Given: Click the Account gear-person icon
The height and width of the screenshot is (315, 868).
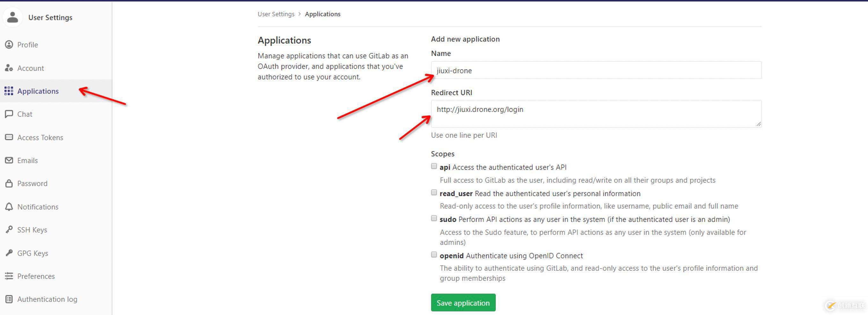Looking at the screenshot, I should 9,68.
